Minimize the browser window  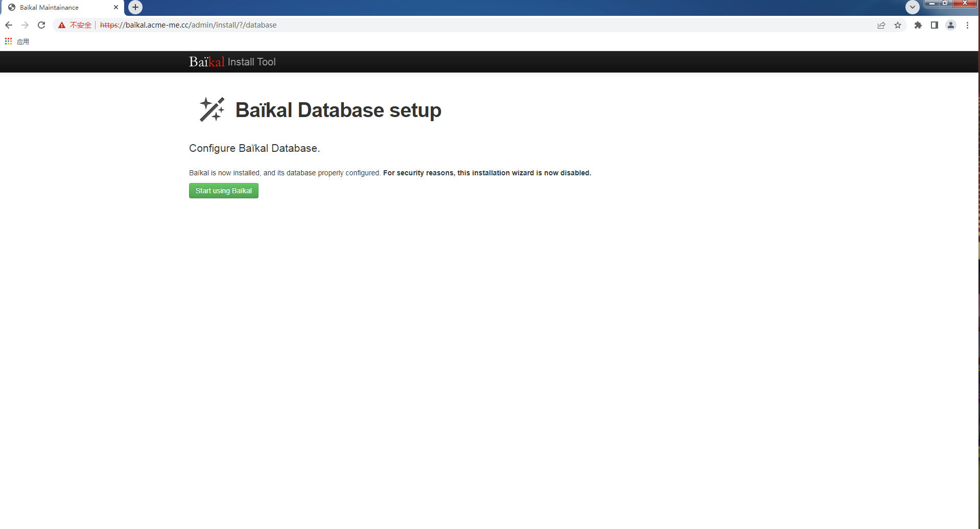[x=932, y=4]
